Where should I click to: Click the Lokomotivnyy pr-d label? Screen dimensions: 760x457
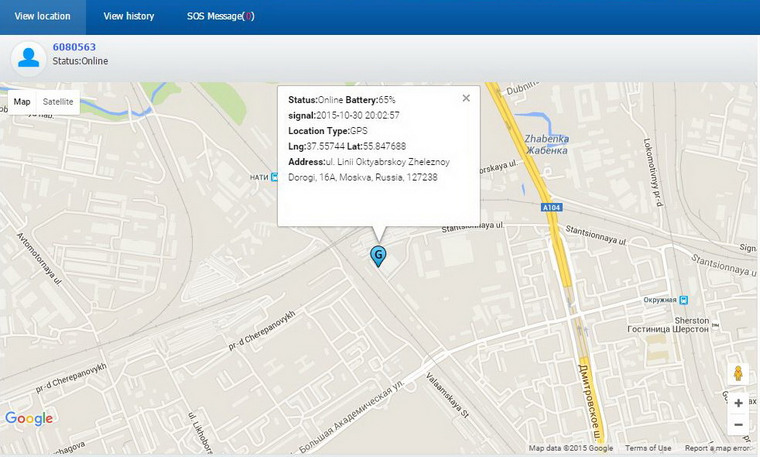[x=652, y=173]
